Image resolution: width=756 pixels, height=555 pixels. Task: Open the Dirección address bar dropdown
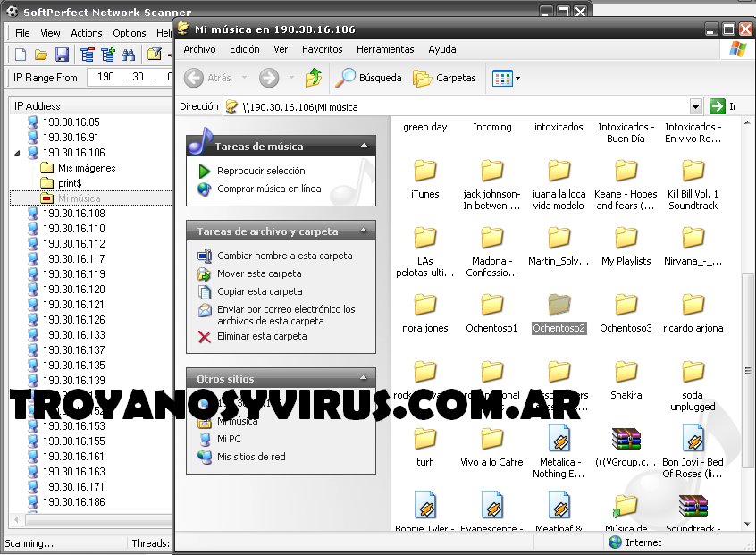(695, 106)
